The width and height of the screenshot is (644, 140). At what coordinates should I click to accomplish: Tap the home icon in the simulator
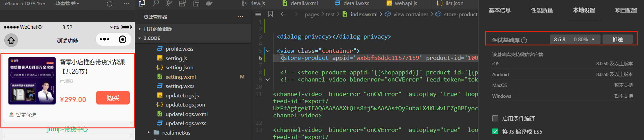tap(11, 40)
